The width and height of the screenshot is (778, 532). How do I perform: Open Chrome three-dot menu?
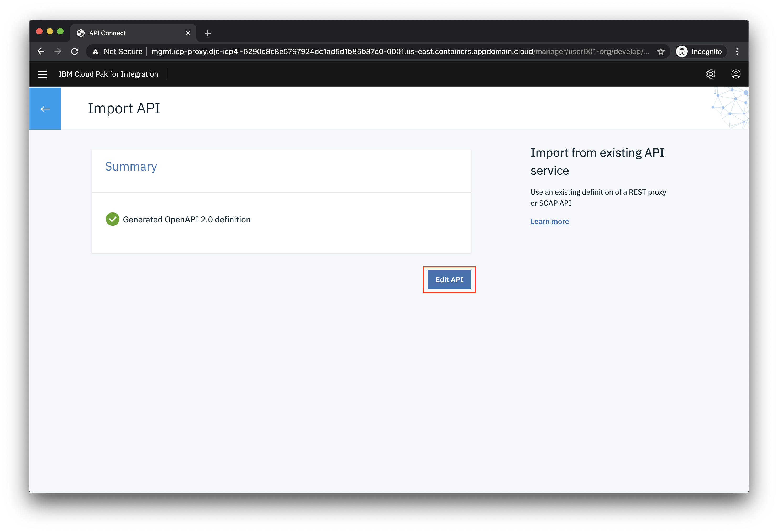(x=737, y=51)
